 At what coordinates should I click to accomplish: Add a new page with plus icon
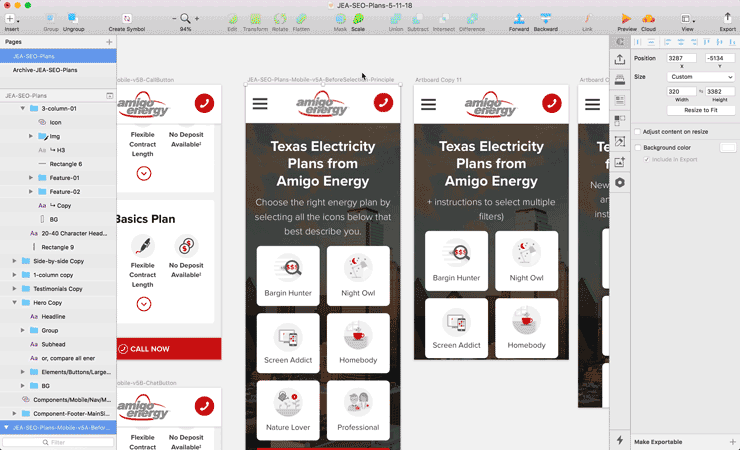(109, 42)
